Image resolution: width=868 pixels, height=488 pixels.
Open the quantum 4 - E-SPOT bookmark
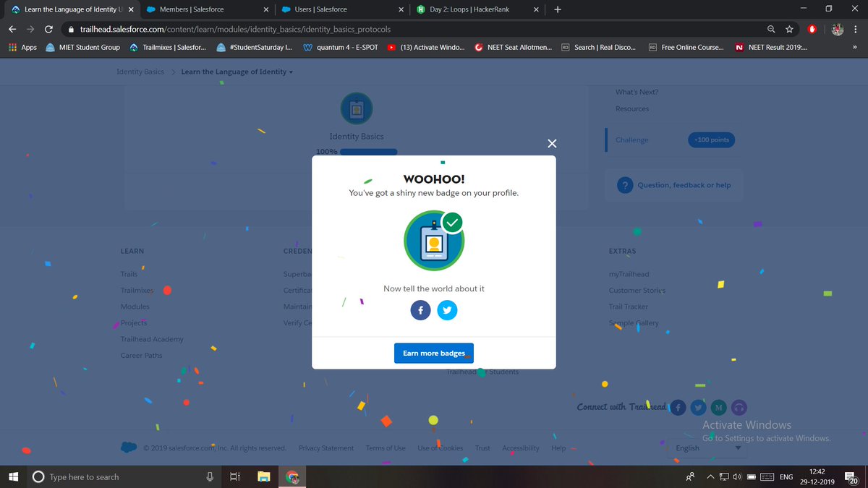tap(340, 47)
